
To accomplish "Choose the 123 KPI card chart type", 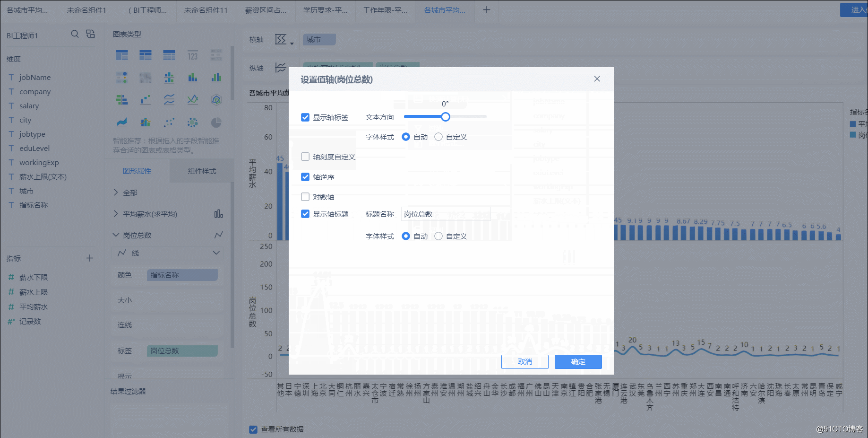I will point(193,55).
